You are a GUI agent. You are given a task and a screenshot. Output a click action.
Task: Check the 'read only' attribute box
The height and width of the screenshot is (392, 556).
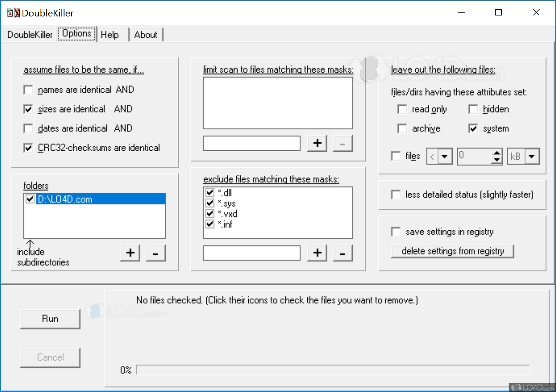tap(402, 109)
